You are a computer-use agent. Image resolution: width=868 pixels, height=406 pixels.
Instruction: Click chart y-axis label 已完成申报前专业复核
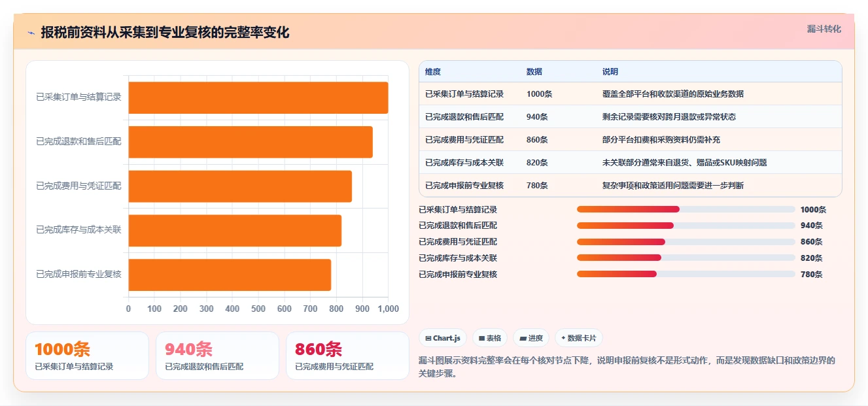(x=78, y=275)
